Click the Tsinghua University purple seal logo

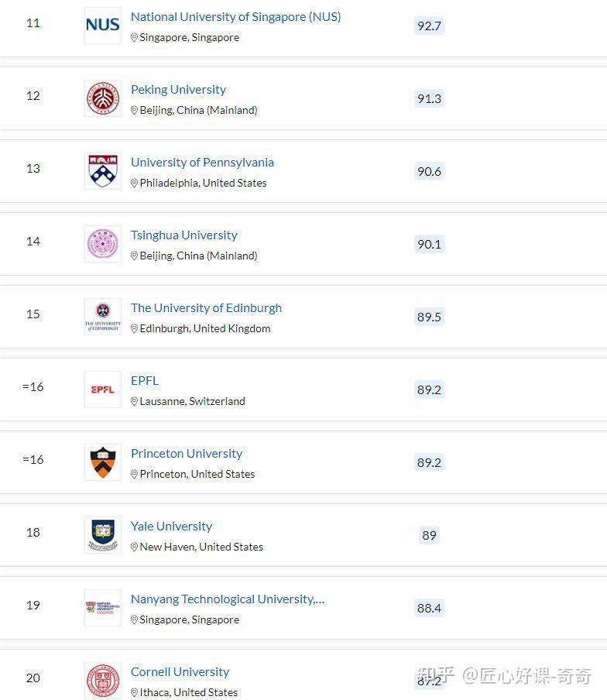click(x=103, y=244)
